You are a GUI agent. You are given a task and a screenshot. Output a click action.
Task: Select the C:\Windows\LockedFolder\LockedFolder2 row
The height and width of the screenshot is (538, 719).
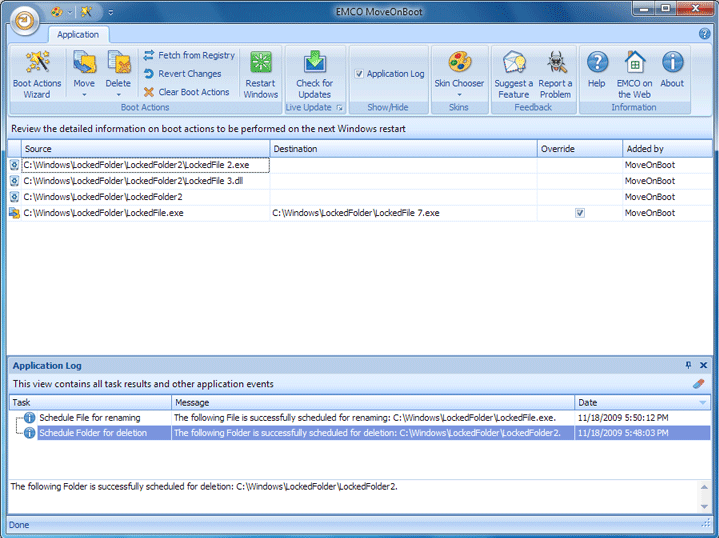pyautogui.click(x=145, y=197)
